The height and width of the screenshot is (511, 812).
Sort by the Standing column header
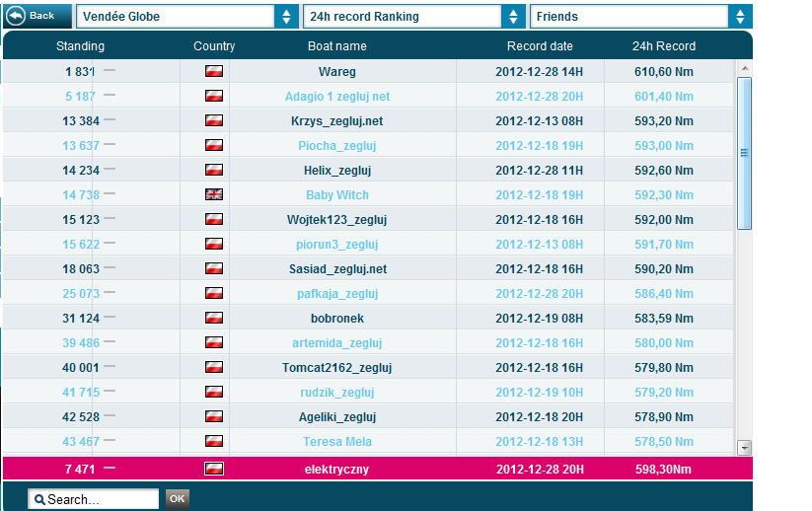[80, 46]
